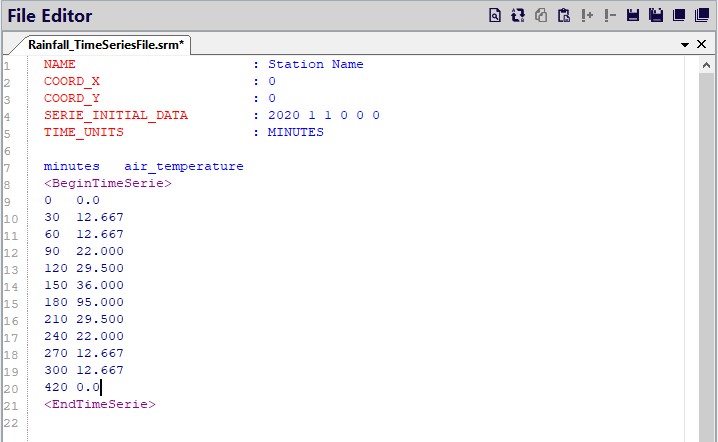Screen dimensions: 718x442
Task: Click the scrollbar up arrow
Action: [x=706, y=65]
